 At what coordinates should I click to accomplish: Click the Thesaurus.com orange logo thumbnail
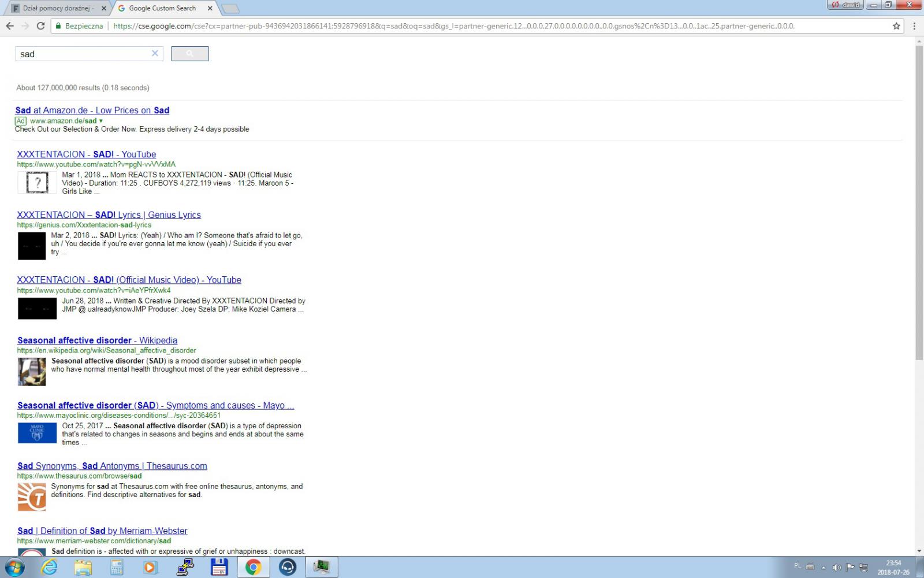pos(32,497)
